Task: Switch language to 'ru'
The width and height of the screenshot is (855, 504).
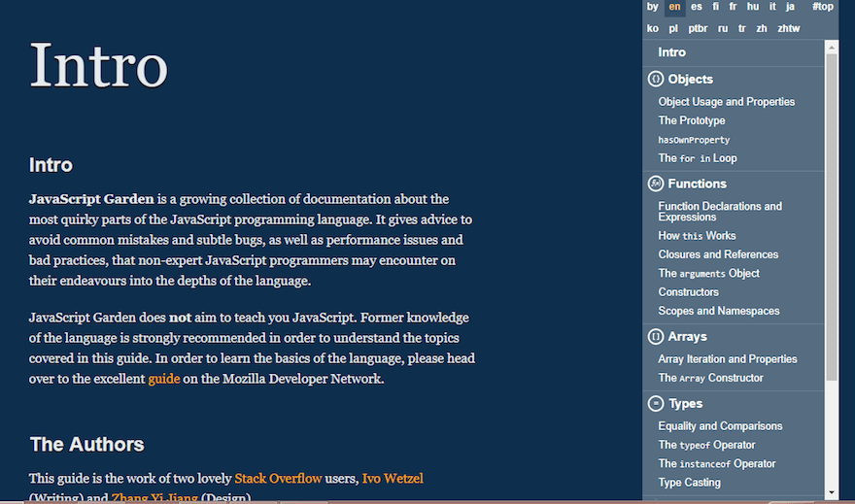Action: [x=723, y=28]
